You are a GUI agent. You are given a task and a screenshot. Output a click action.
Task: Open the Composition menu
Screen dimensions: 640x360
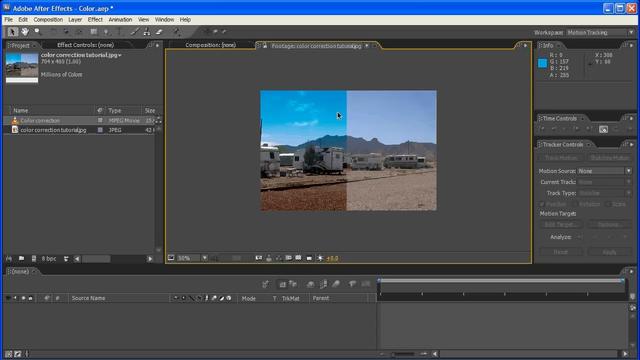click(48, 20)
